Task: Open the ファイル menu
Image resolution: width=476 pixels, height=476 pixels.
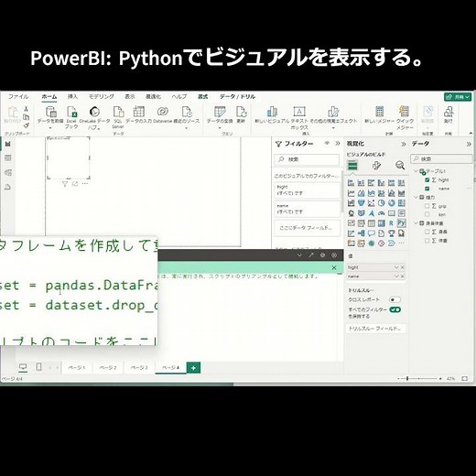Action: coord(18,97)
